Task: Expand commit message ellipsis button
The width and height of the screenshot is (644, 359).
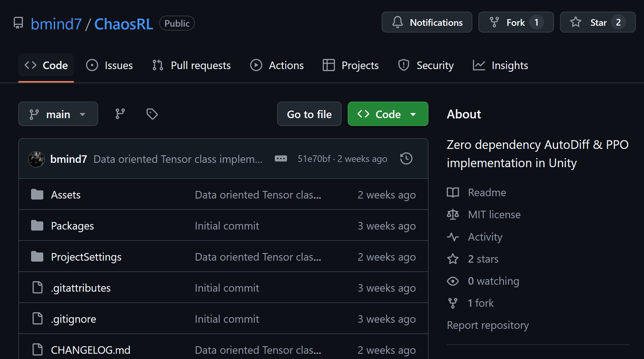Action: 281,159
